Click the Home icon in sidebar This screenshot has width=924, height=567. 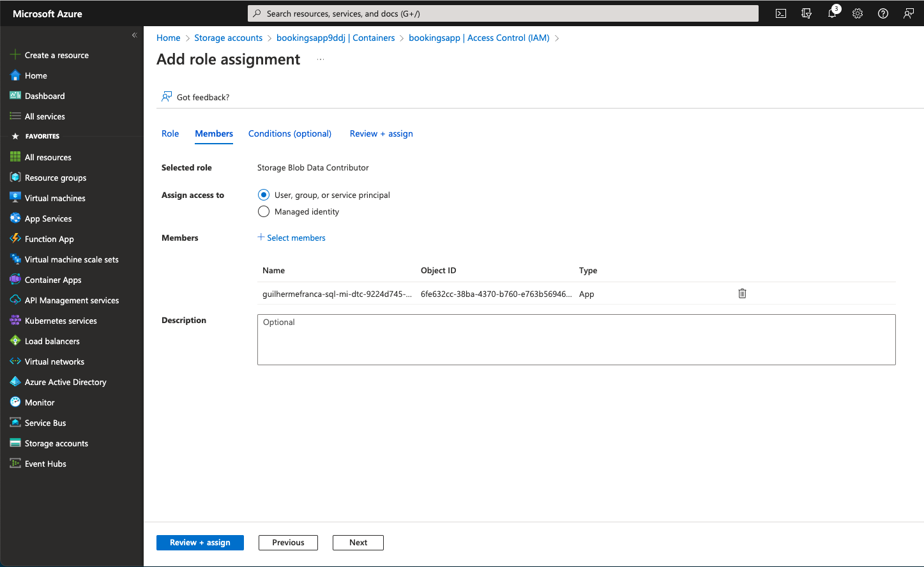pyautogui.click(x=15, y=75)
